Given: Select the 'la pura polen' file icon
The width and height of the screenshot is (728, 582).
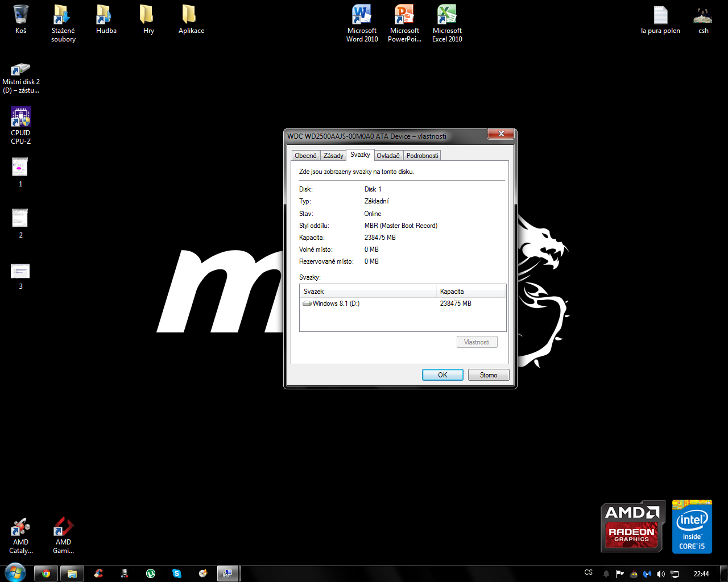Looking at the screenshot, I should (660, 20).
